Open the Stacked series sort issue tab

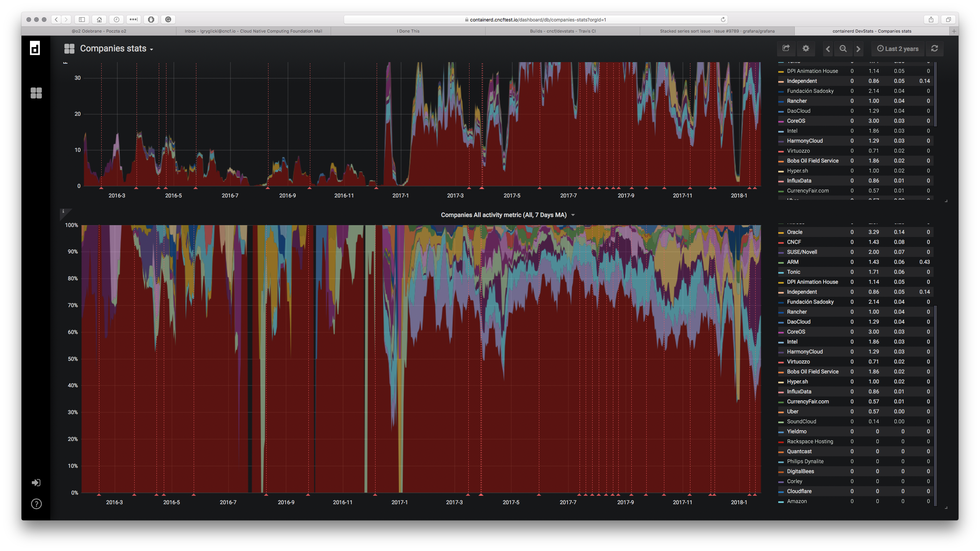pyautogui.click(x=717, y=31)
